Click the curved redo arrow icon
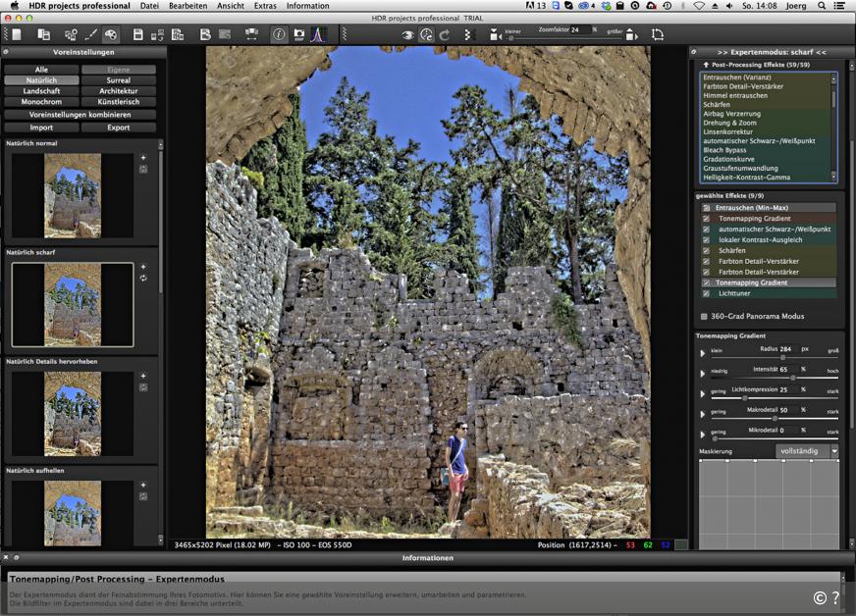This screenshot has height=616, width=856. (445, 35)
